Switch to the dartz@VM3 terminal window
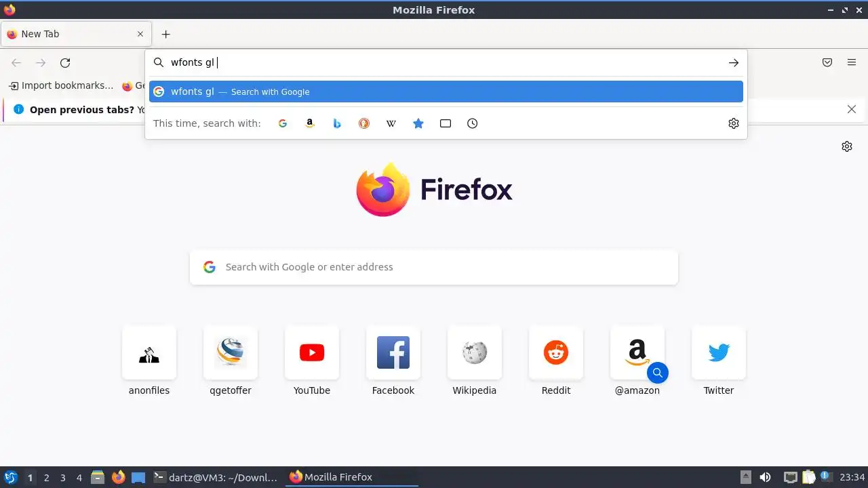Screen dimensions: 868x488 216,477
